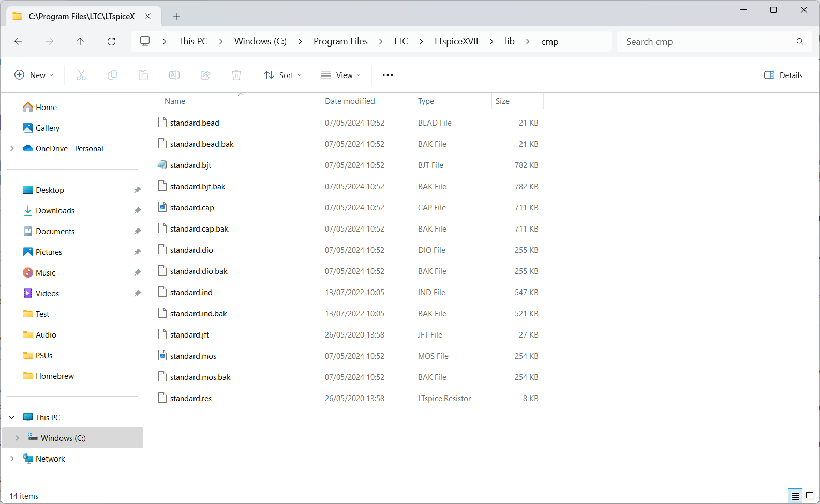The width and height of the screenshot is (820, 504).
Task: Navigate to LTC in the breadcrumb
Action: pos(401,41)
